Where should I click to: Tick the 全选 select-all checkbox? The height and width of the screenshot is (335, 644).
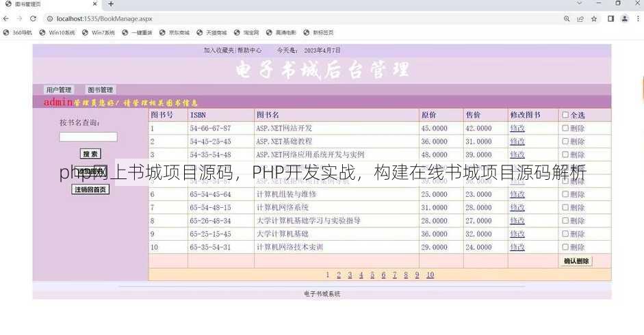(565, 115)
